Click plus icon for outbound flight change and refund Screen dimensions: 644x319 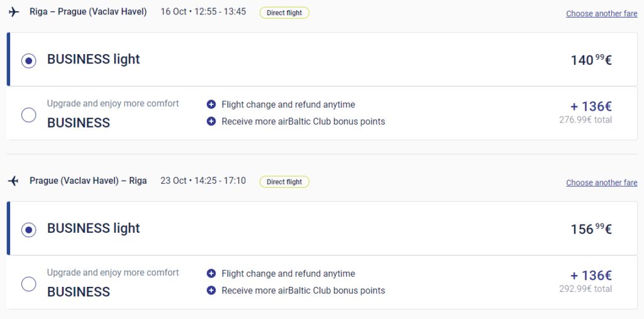pyautogui.click(x=211, y=104)
